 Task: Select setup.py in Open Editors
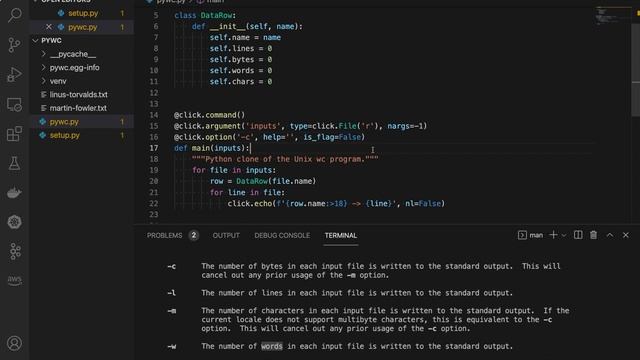[x=83, y=13]
